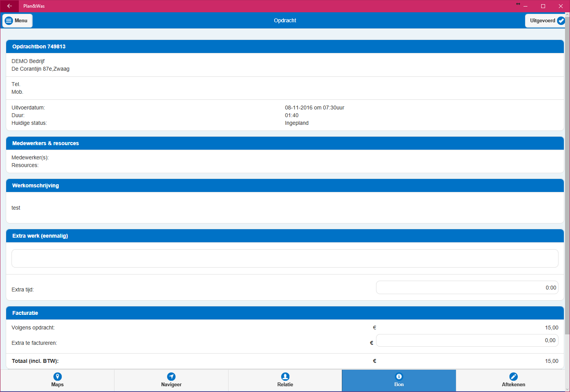Click the date 08-11-2016 om 07:30uur
The image size is (570, 392).
pyautogui.click(x=315, y=108)
